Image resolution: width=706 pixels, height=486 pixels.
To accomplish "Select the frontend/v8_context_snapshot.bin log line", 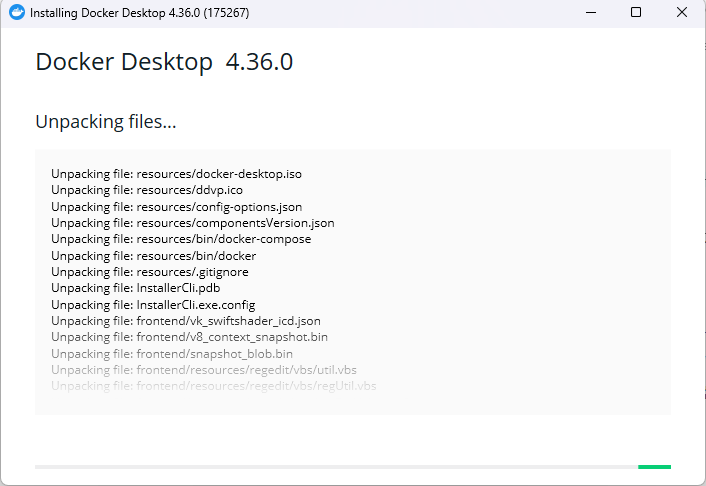I will point(190,337).
